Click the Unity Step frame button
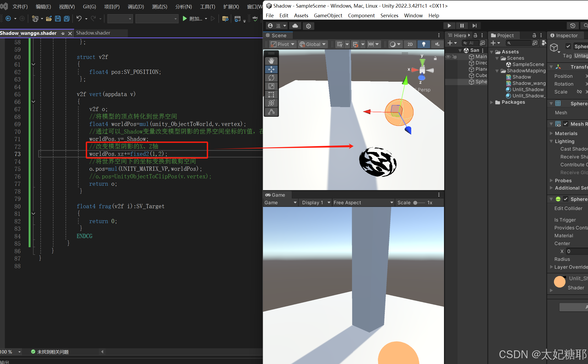Image resolution: width=588 pixels, height=364 pixels. pos(474,26)
